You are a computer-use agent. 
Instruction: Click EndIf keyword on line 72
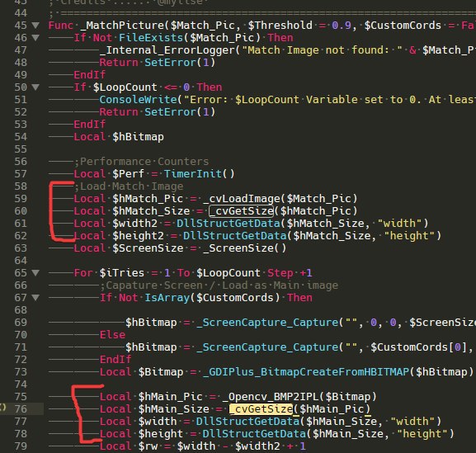(115, 360)
